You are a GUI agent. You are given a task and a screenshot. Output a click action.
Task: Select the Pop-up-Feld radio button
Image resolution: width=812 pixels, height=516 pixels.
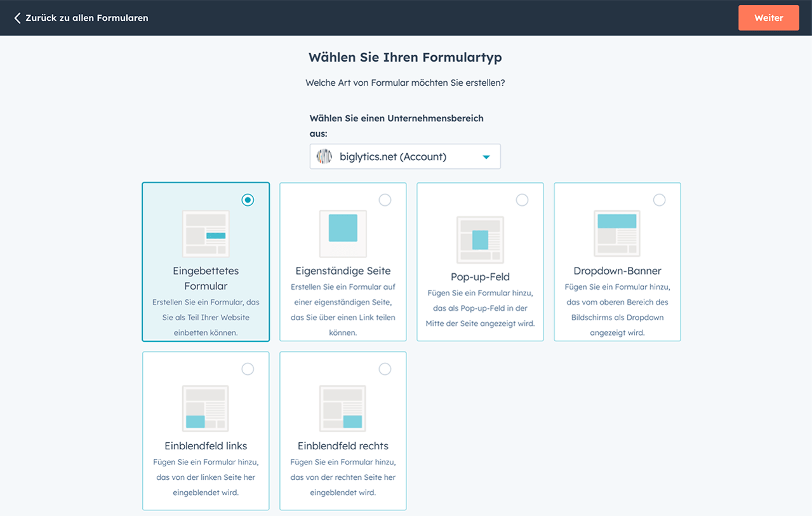tap(522, 200)
